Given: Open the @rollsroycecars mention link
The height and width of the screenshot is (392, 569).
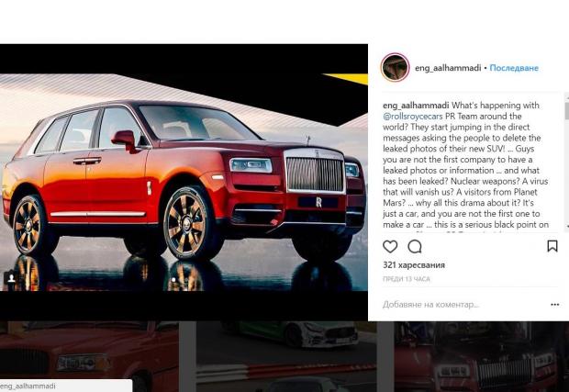Looking at the screenshot, I should pyautogui.click(x=413, y=117).
